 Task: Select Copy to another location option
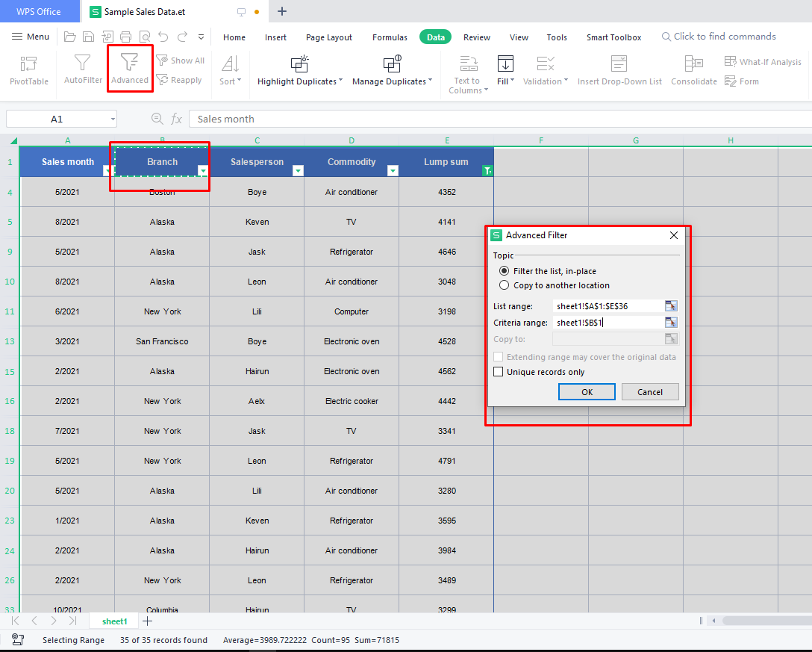pyautogui.click(x=504, y=285)
